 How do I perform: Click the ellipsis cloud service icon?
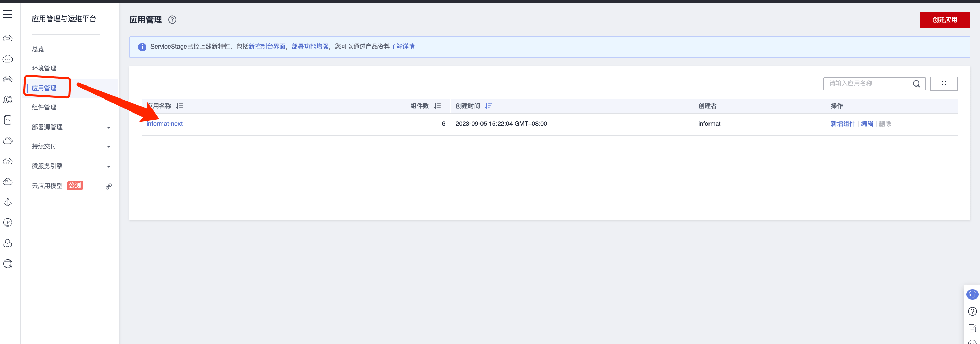click(x=8, y=58)
